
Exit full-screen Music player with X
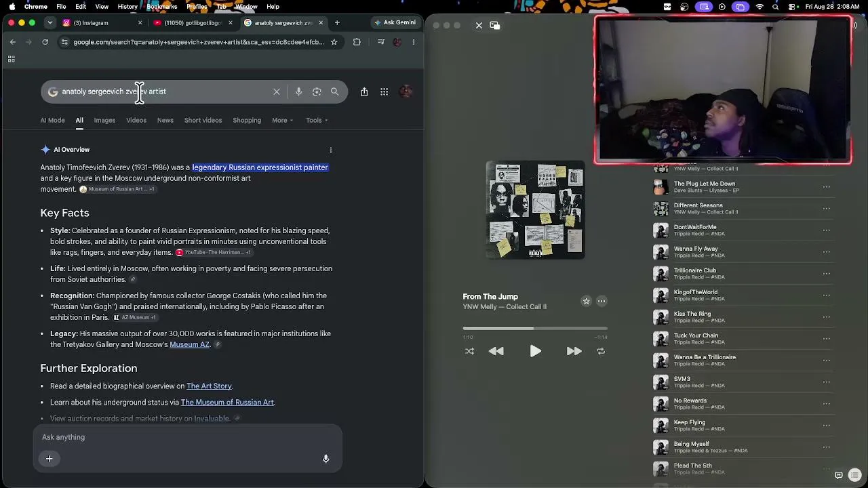pyautogui.click(x=479, y=25)
